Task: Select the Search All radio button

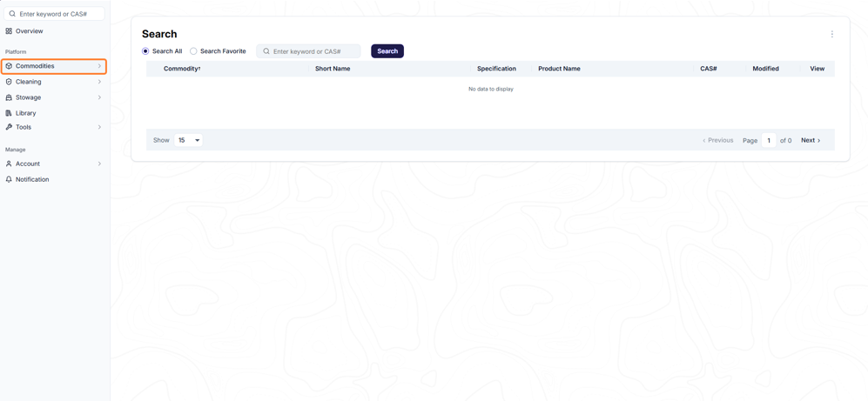Action: pos(145,50)
